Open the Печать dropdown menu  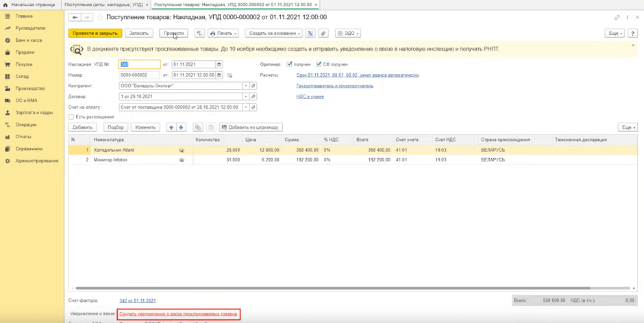[x=223, y=33]
